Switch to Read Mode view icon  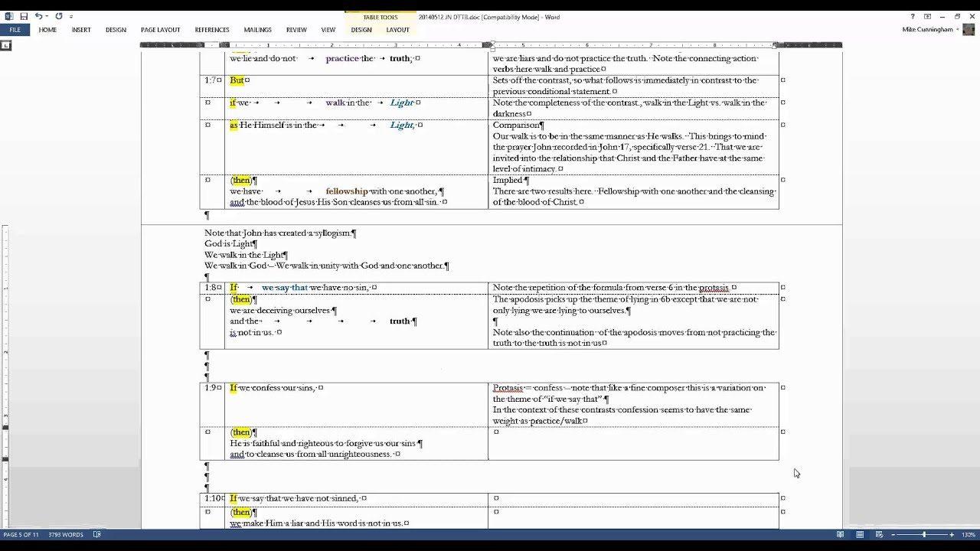(x=840, y=534)
